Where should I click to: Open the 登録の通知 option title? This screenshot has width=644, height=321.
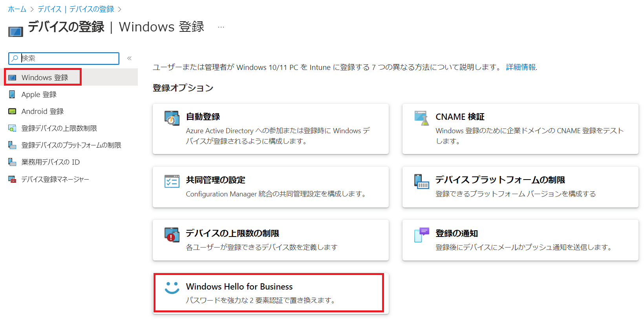click(x=457, y=233)
